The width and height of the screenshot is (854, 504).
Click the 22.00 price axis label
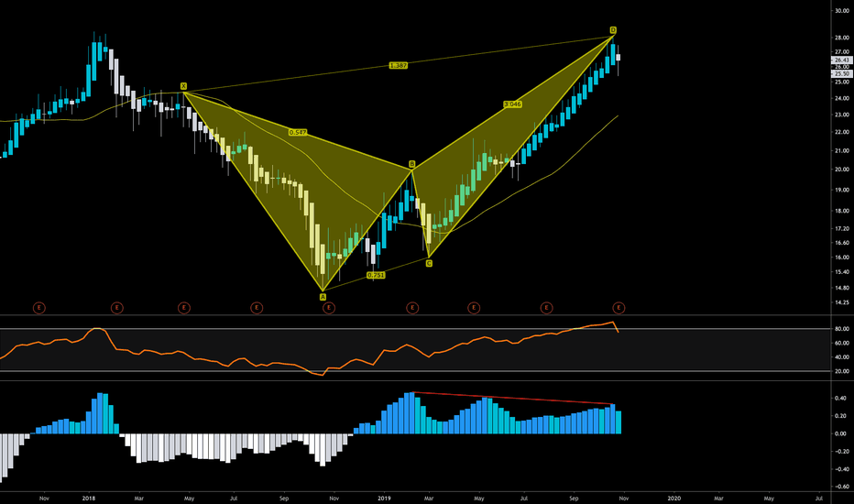click(842, 132)
